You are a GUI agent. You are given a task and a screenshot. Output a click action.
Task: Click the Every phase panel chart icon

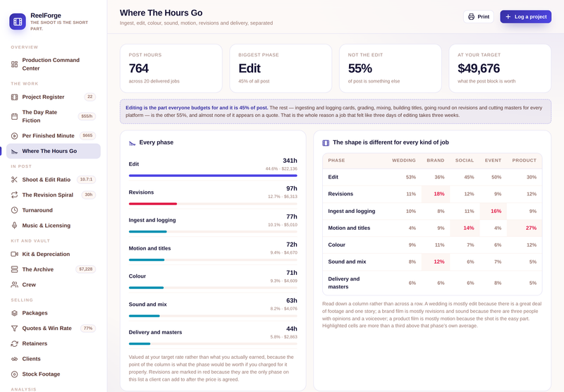[x=132, y=143]
